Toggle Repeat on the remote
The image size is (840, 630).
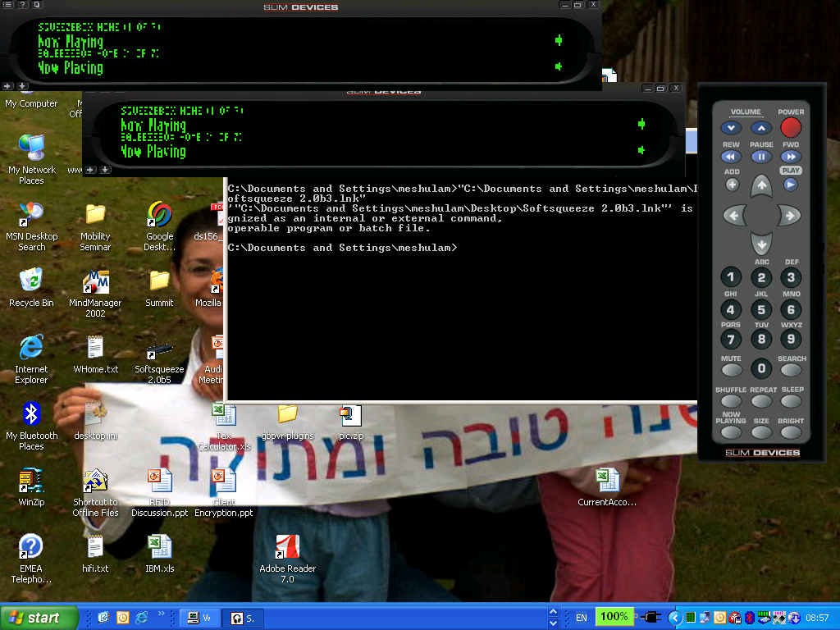(x=761, y=401)
